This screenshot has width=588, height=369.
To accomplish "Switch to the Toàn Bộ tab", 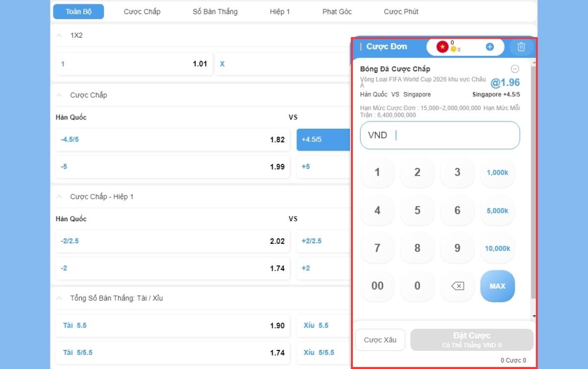I will pyautogui.click(x=78, y=12).
